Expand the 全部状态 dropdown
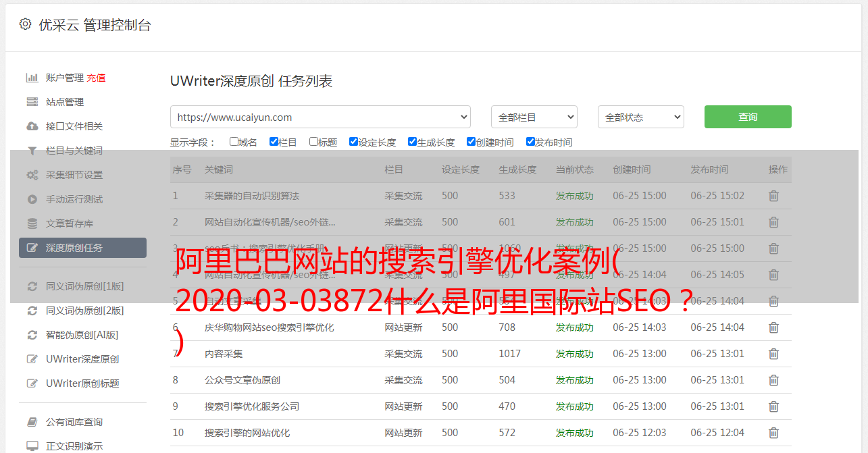 pos(641,117)
